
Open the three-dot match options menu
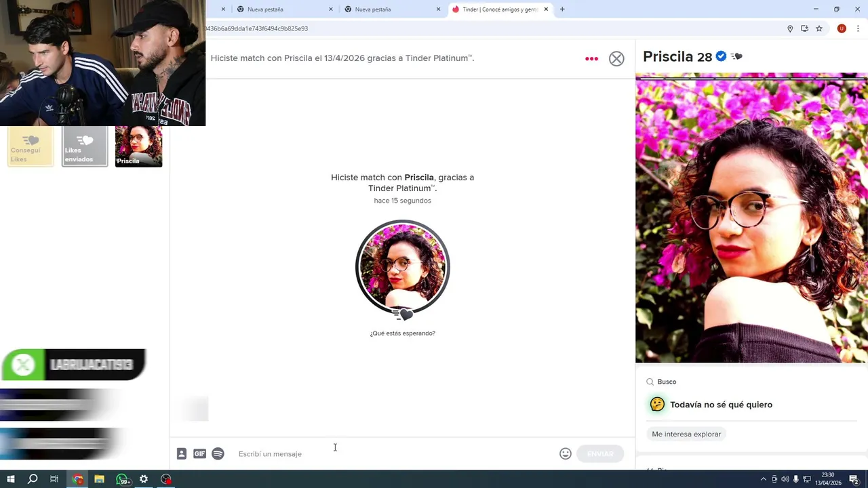(x=591, y=59)
